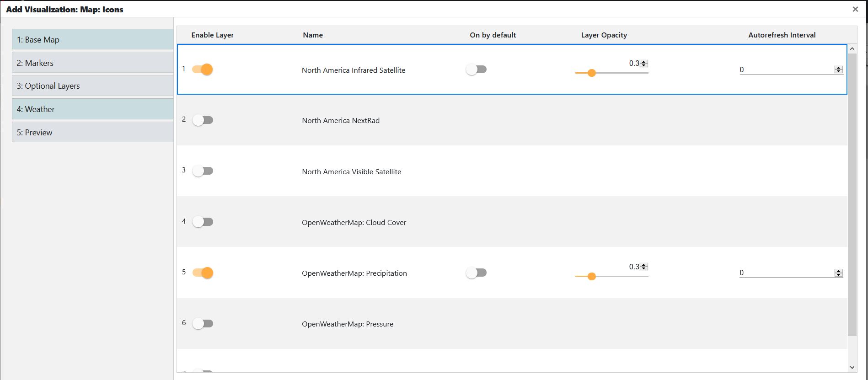Click the Enable Layer column header
This screenshot has width=868, height=380.
click(213, 35)
